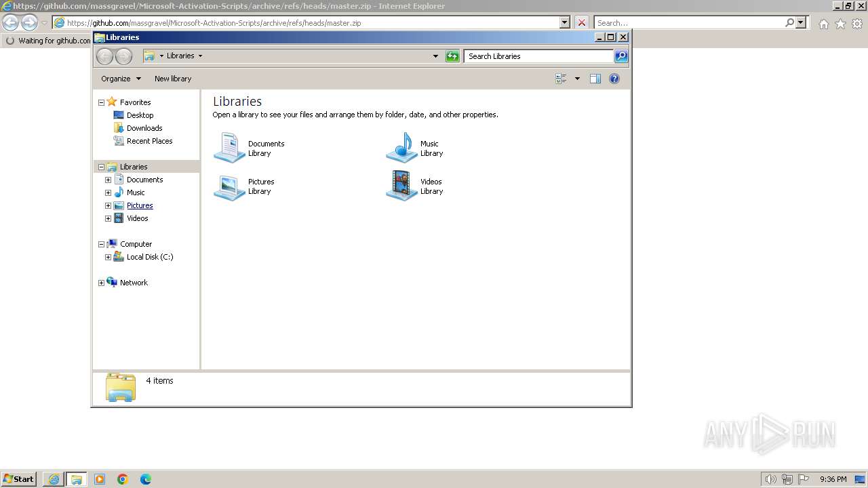Open the Action Center flag icon
The image size is (868, 488).
point(804,479)
